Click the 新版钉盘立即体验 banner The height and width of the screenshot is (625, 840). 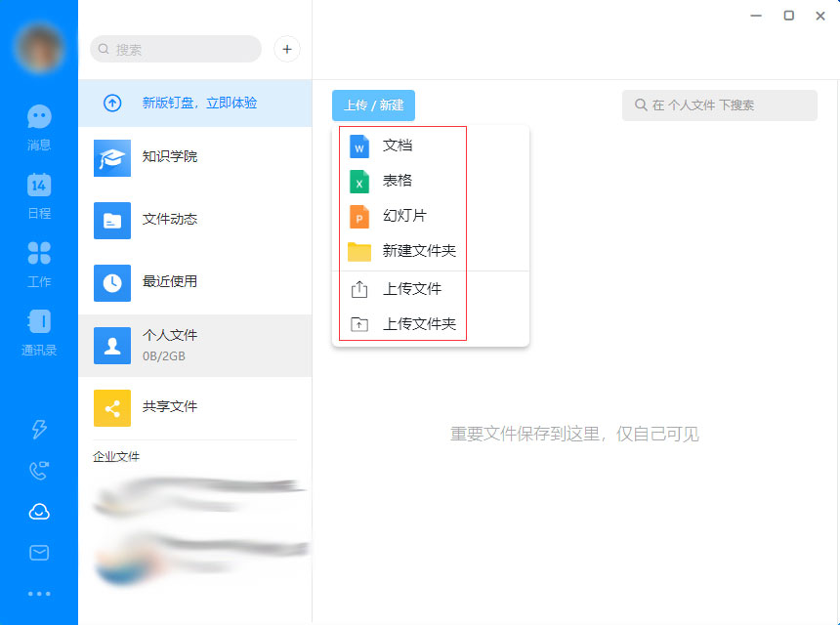195,104
